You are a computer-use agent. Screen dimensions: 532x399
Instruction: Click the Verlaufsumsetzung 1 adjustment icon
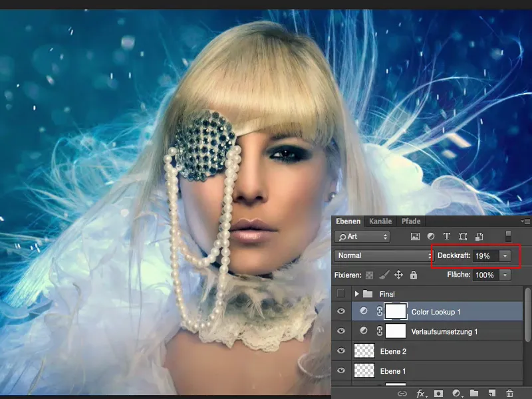coord(363,331)
